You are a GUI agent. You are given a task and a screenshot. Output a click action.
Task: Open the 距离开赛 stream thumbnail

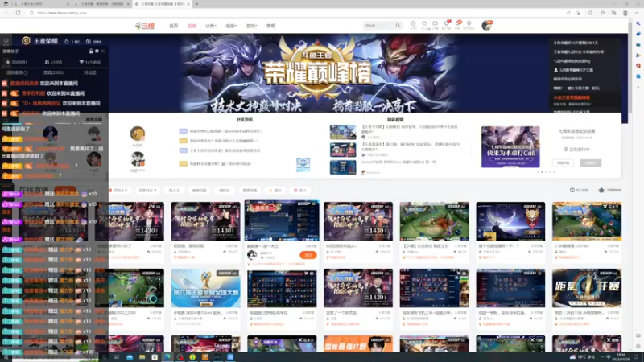[x=587, y=288]
